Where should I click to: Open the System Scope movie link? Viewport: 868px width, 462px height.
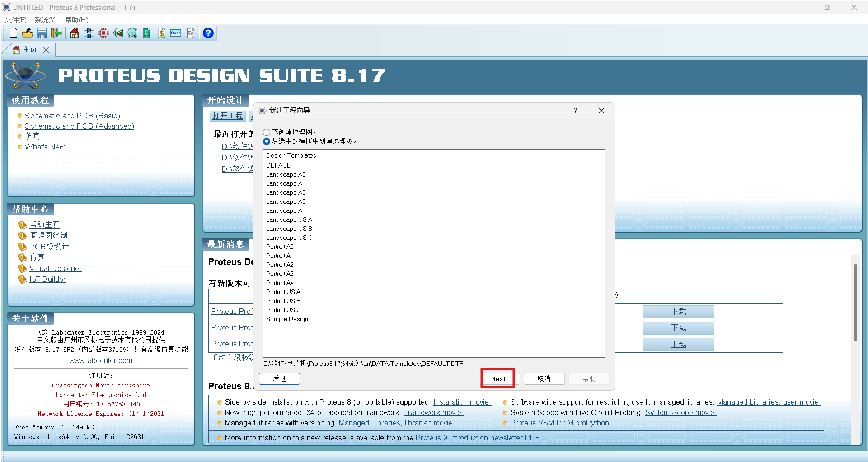pos(681,412)
